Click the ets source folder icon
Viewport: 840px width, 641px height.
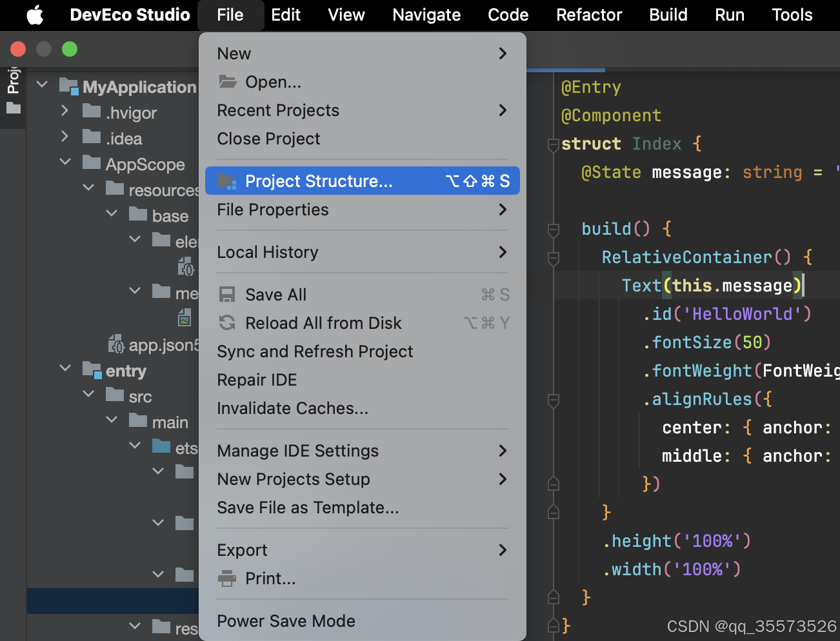click(161, 447)
